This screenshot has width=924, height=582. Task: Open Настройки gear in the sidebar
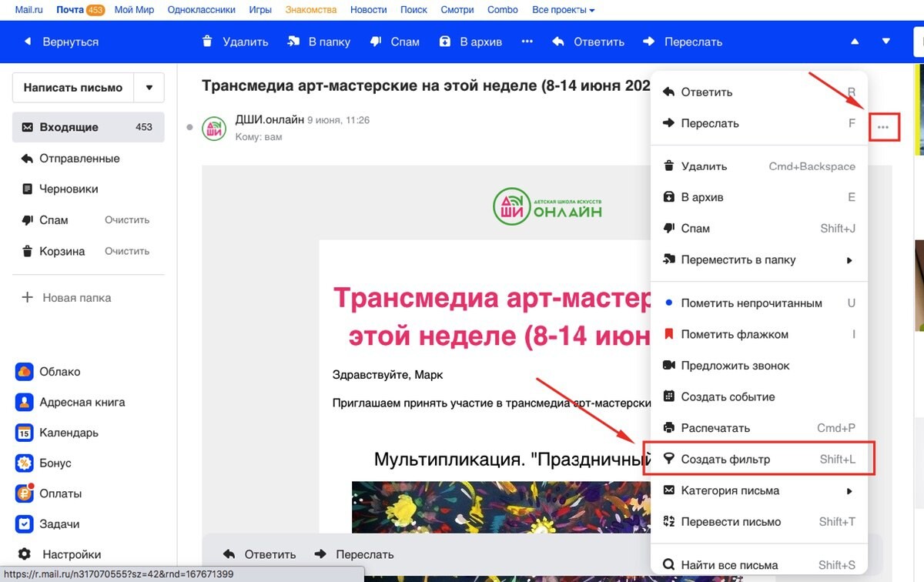point(25,554)
